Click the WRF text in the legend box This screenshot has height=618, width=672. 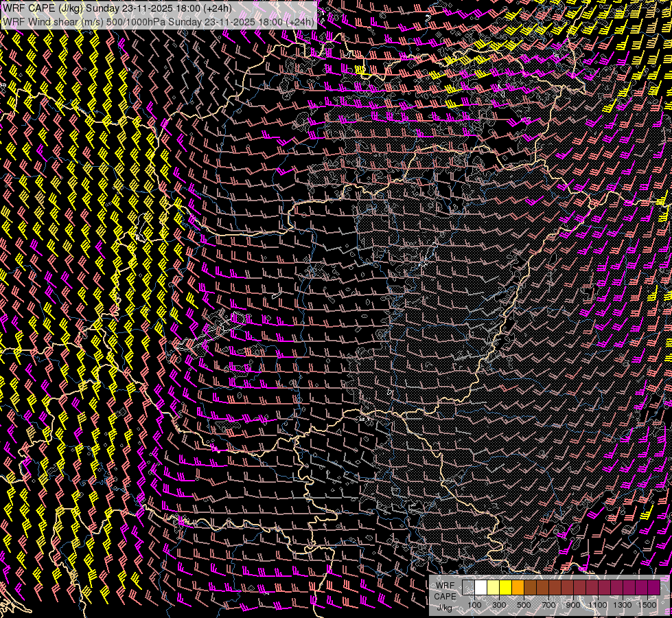pos(445,586)
